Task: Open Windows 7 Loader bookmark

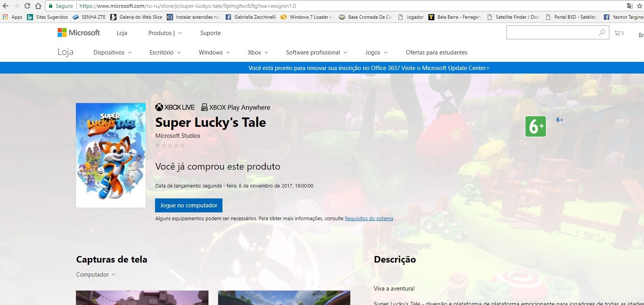Action: [x=307, y=17]
